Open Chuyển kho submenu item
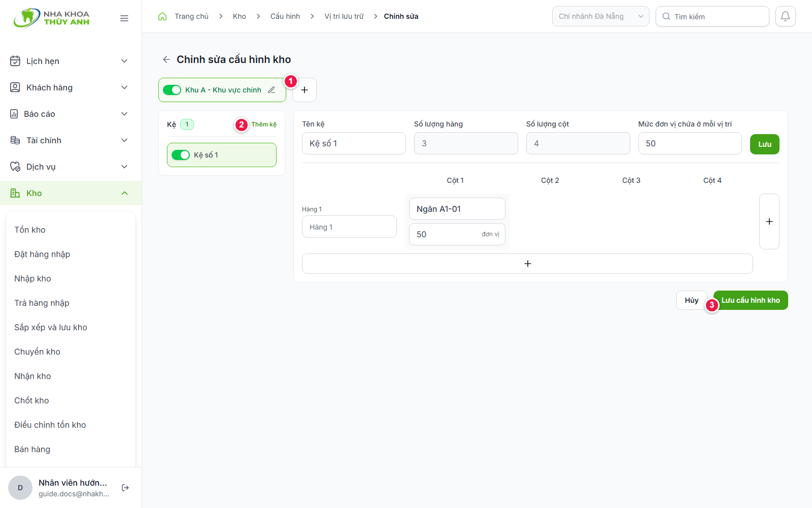This screenshot has width=812, height=508. (x=37, y=352)
